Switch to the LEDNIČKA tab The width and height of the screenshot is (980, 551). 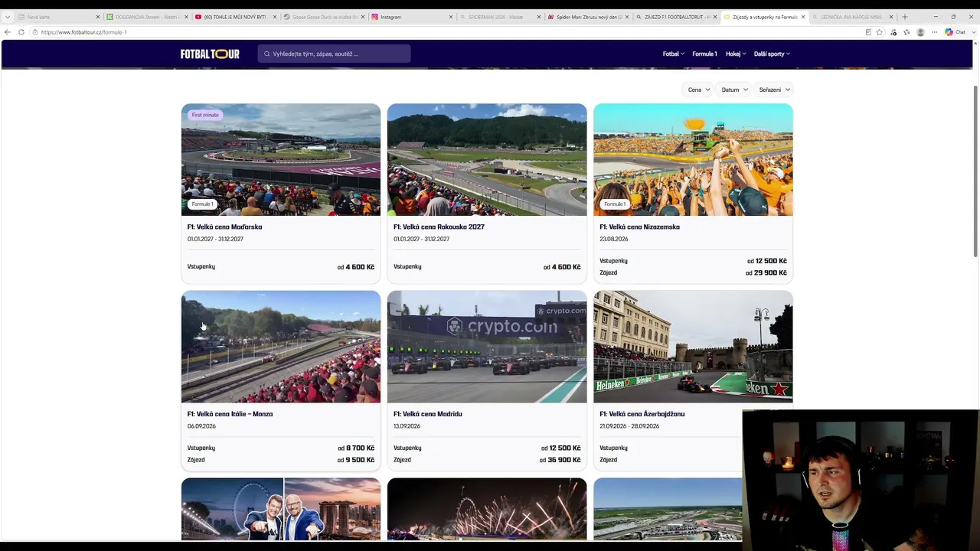pyautogui.click(x=852, y=17)
